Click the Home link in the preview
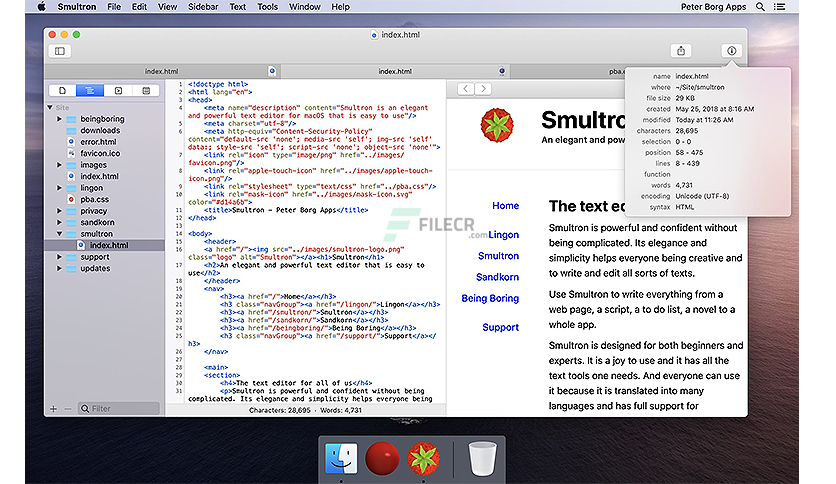Viewport: 836px width, 484px height. tap(505, 206)
